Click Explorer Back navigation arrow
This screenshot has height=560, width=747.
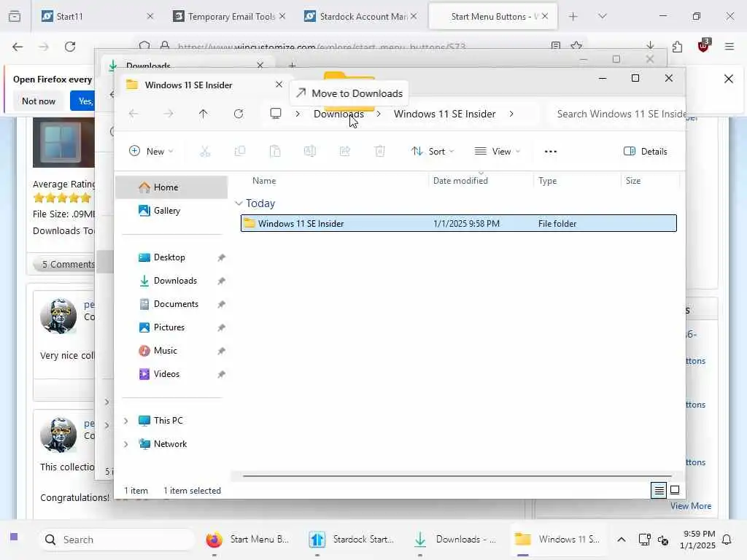(x=133, y=114)
